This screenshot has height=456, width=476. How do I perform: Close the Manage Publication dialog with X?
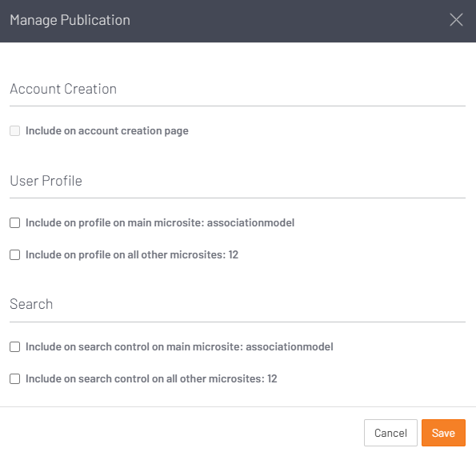(x=456, y=20)
